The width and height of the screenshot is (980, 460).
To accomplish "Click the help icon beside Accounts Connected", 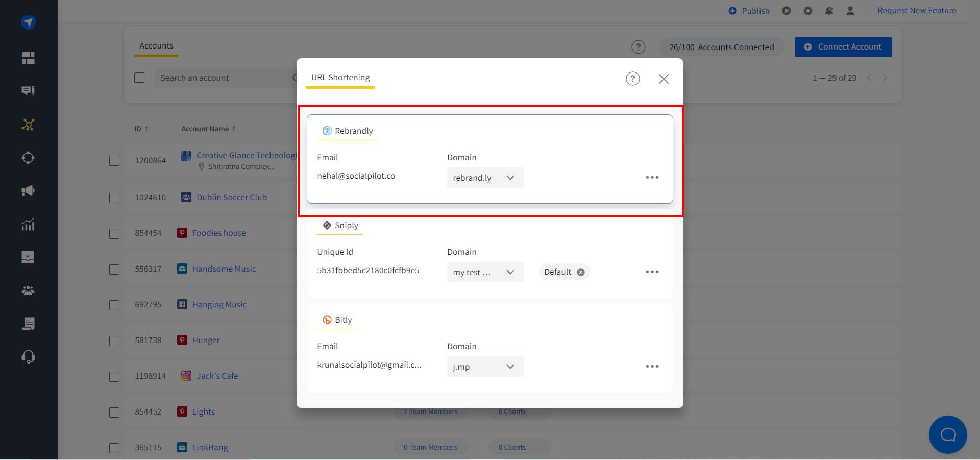I will [x=638, y=47].
